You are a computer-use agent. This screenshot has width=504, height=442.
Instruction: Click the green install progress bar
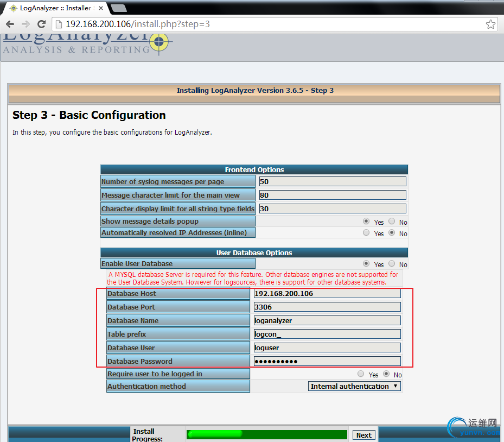click(x=267, y=434)
